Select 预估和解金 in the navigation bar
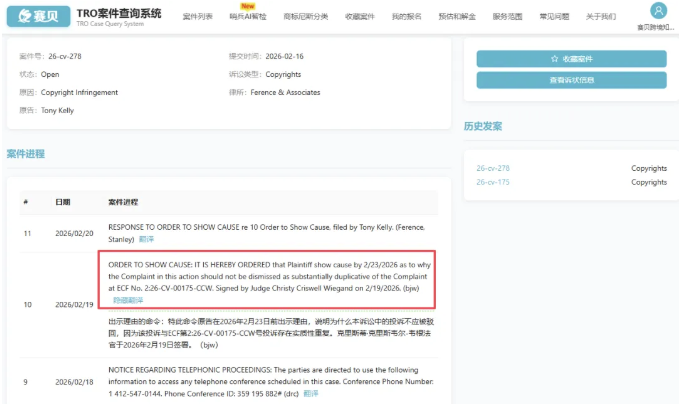Image resolution: width=682 pixels, height=404 pixels. tap(456, 17)
